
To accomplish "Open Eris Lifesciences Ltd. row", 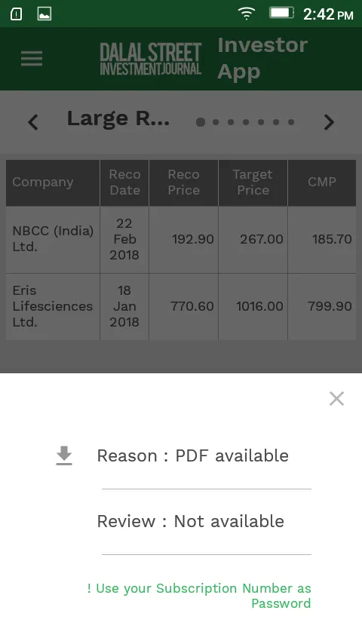I will pos(181,306).
